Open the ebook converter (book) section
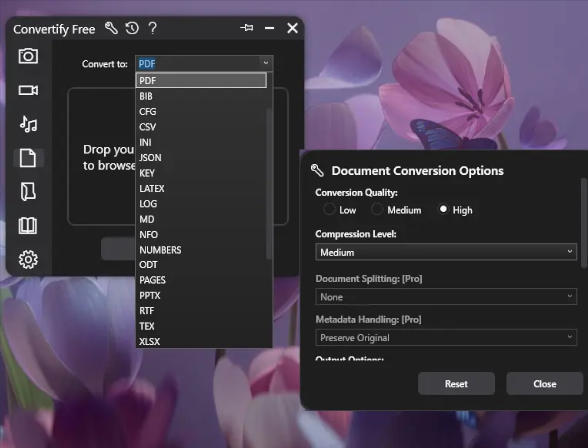This screenshot has height=448, width=588. pyautogui.click(x=28, y=225)
